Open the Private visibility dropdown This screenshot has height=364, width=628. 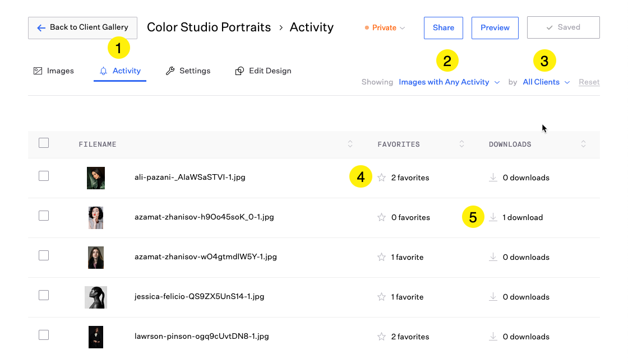pyautogui.click(x=385, y=27)
